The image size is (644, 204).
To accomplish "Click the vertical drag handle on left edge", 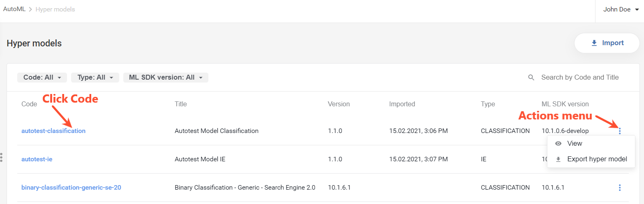I will coord(2,157).
